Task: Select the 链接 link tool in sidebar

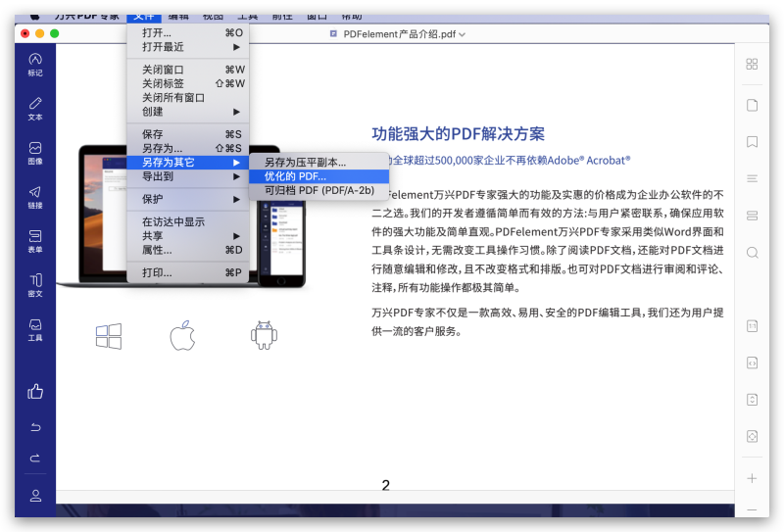Action: [x=35, y=197]
